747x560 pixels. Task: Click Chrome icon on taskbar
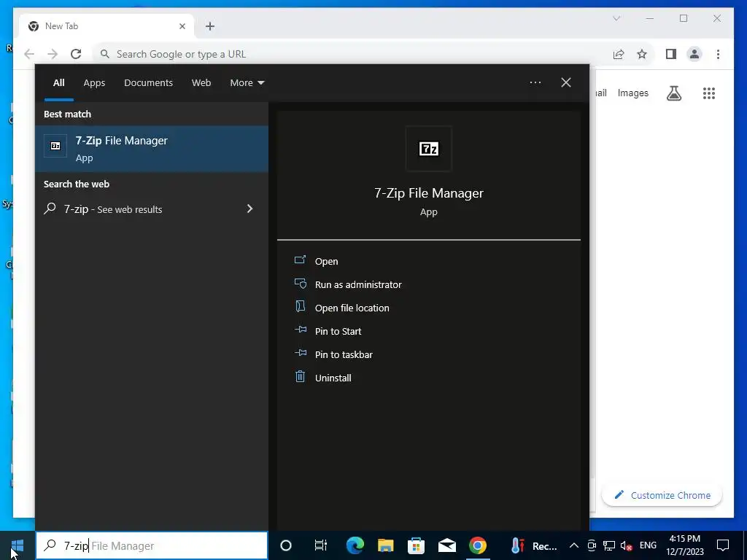(x=477, y=545)
